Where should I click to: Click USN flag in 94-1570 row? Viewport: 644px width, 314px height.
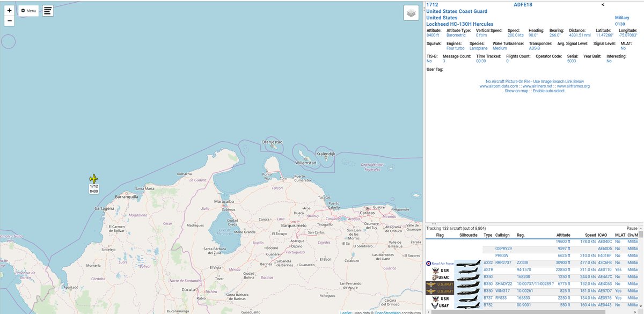[x=440, y=270]
